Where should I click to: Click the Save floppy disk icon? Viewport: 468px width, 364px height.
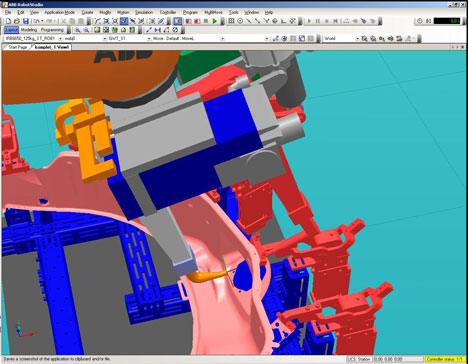point(25,21)
